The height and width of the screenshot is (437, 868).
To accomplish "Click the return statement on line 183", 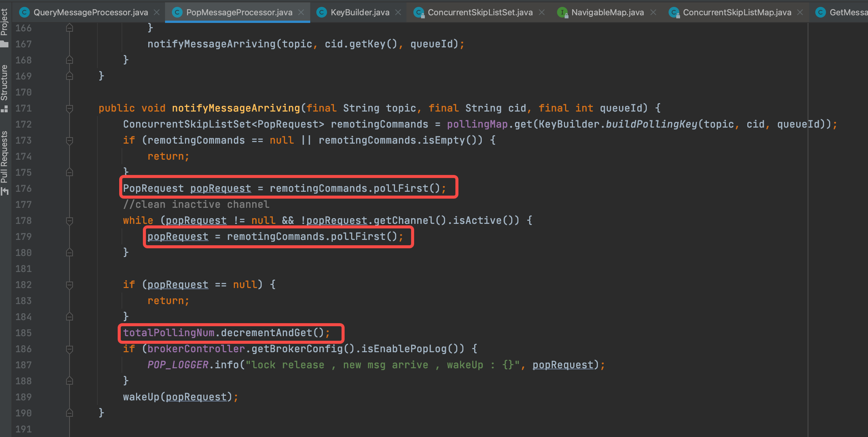I will coord(168,301).
